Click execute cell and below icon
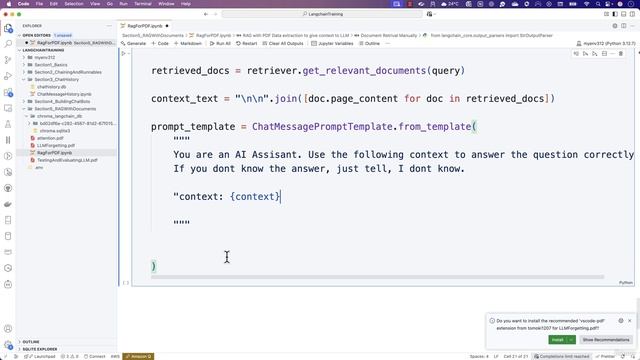Viewport: 640px width, 360px height. [595, 53]
